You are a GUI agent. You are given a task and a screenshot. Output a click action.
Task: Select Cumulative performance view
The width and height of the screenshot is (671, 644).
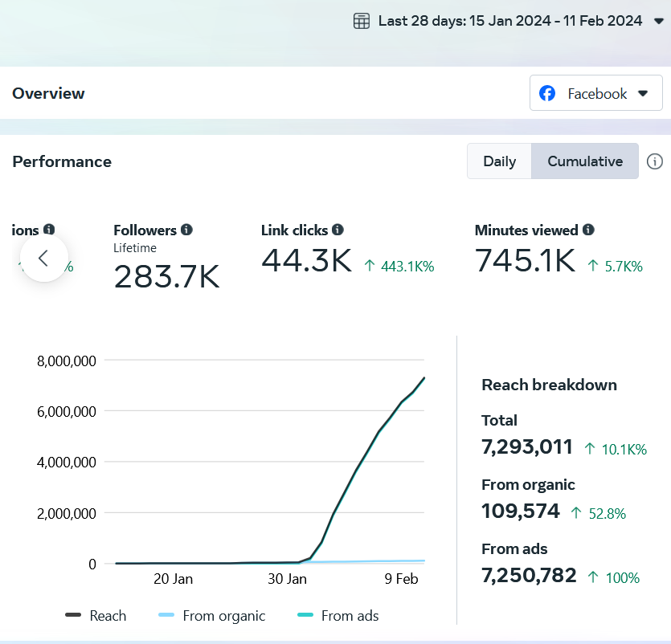(585, 161)
